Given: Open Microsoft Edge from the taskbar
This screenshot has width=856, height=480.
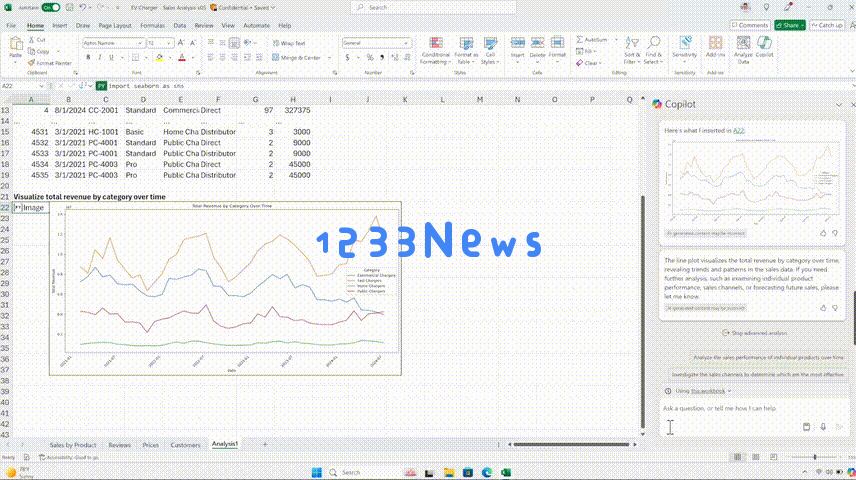Looking at the screenshot, I should click(487, 472).
